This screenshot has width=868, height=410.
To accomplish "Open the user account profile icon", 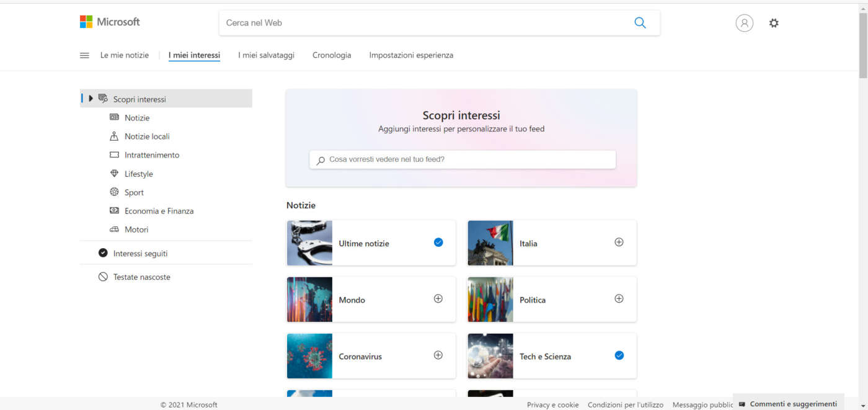I will click(744, 23).
